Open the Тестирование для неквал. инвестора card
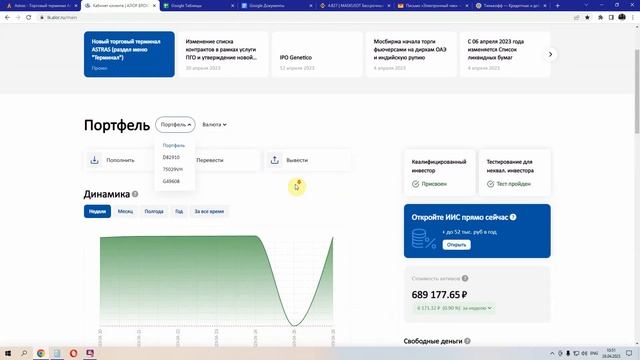This screenshot has height=360, width=640. [x=515, y=173]
